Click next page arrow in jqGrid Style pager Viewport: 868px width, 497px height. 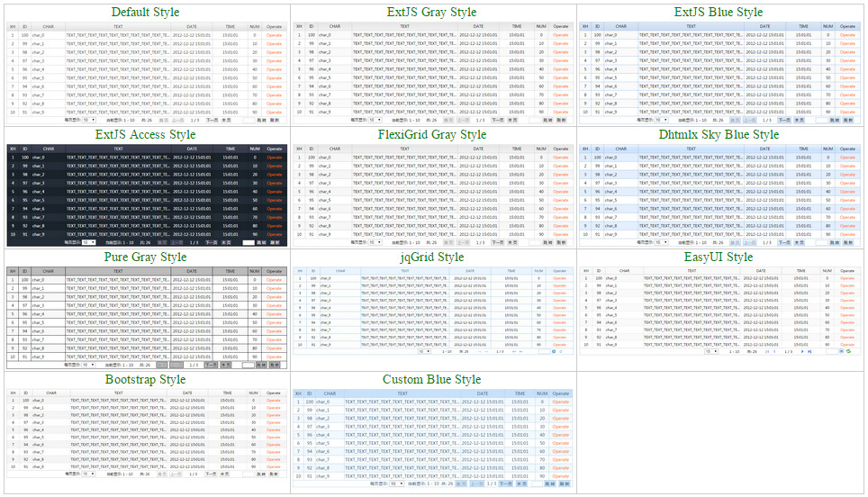click(513, 351)
